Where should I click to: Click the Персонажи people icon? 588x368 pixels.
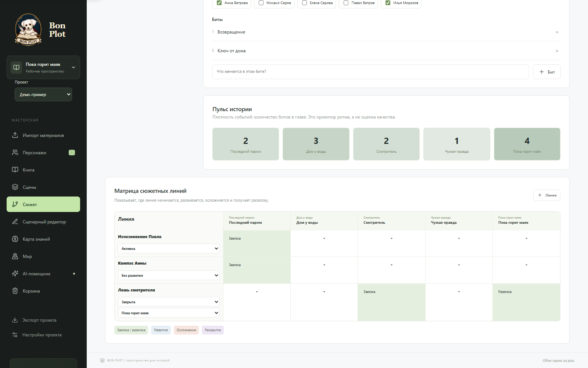(x=15, y=152)
